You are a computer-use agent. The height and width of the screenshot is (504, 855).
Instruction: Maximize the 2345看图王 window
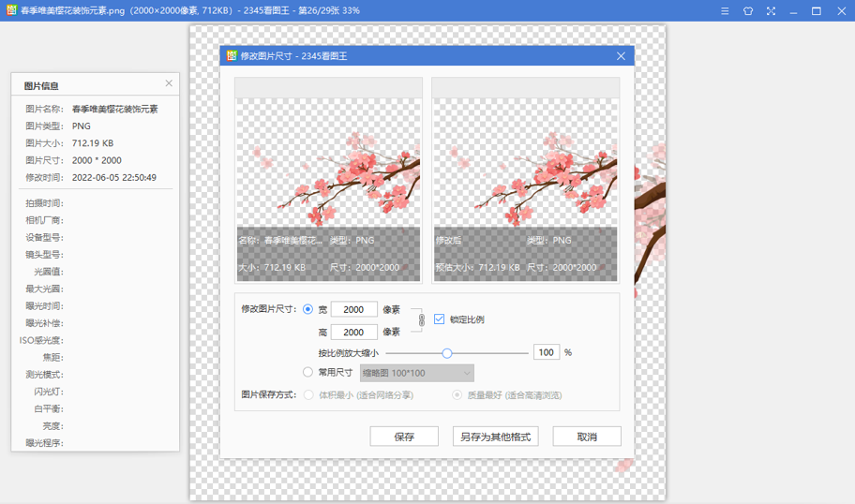click(x=817, y=11)
